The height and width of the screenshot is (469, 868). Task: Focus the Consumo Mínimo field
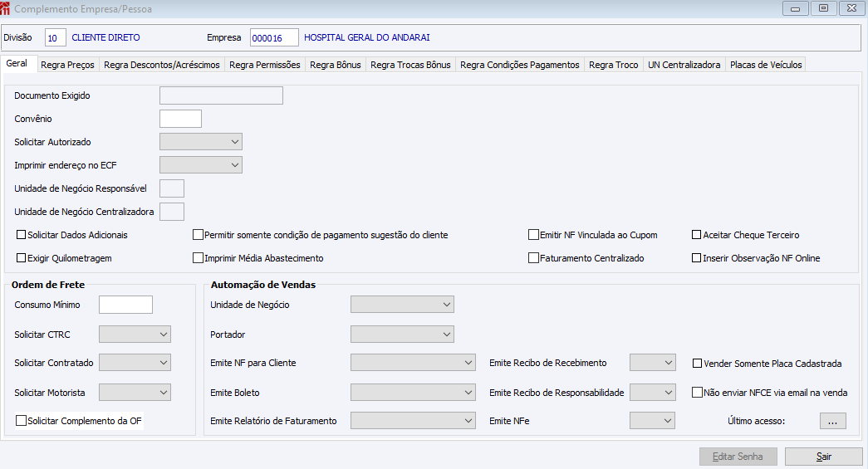click(125, 305)
